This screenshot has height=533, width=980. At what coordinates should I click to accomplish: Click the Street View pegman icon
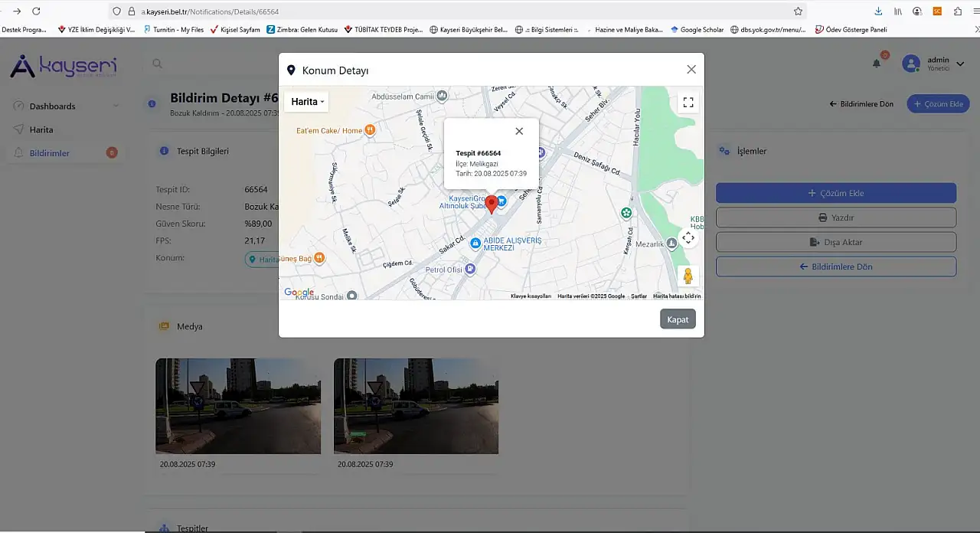coord(688,276)
